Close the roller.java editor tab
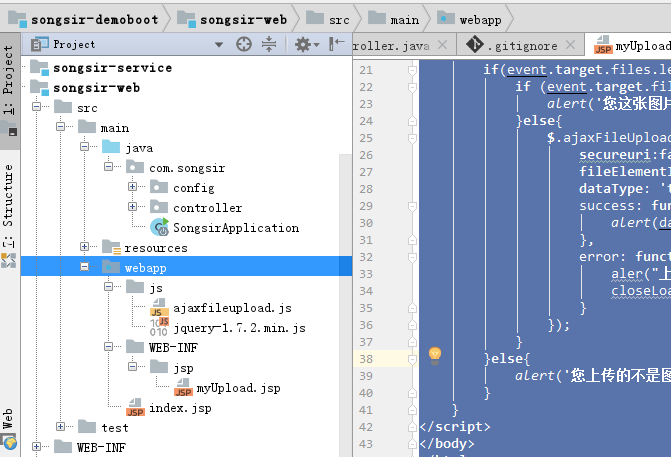This screenshot has height=457, width=671. [x=442, y=45]
